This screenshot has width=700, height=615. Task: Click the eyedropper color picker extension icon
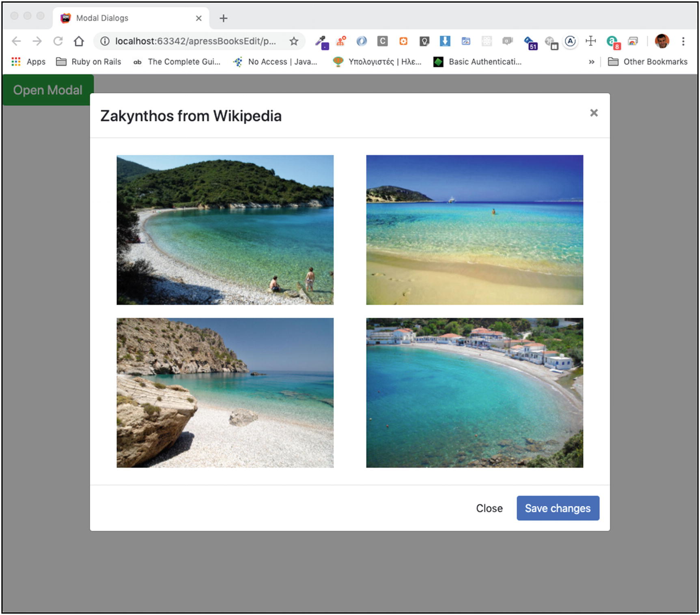coord(322,41)
